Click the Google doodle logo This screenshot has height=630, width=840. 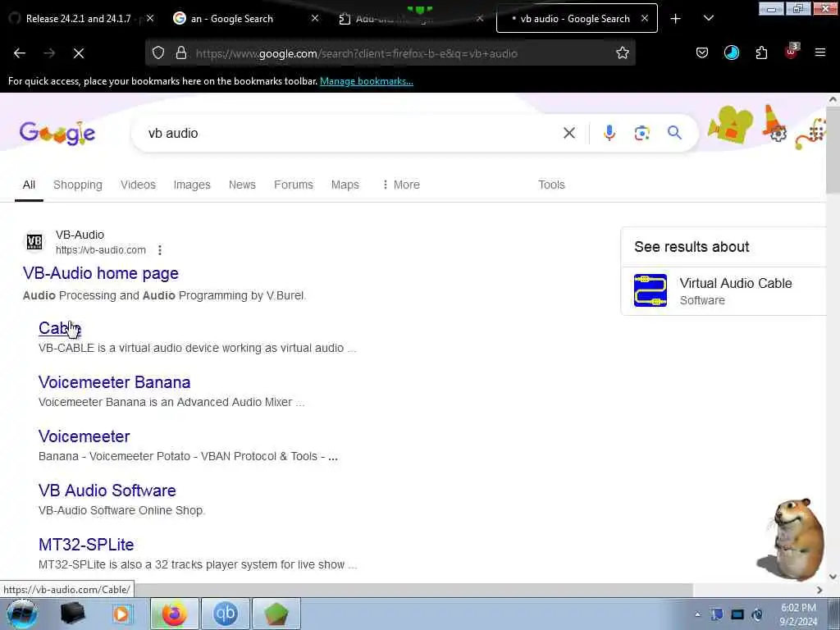57,133
